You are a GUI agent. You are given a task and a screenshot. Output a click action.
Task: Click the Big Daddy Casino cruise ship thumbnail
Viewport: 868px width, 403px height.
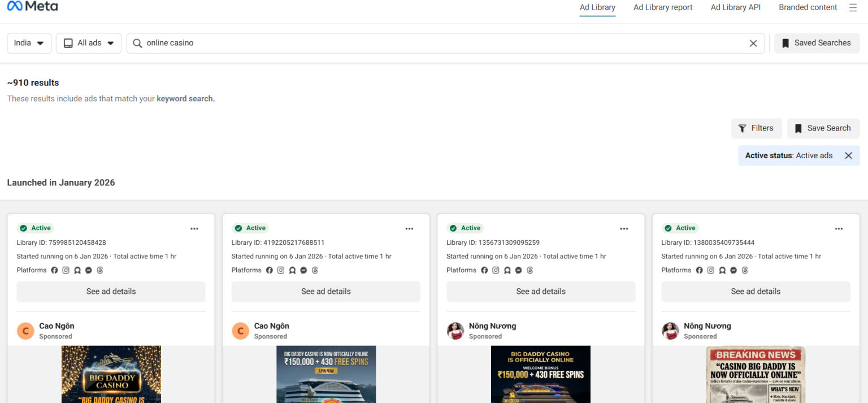pyautogui.click(x=325, y=375)
